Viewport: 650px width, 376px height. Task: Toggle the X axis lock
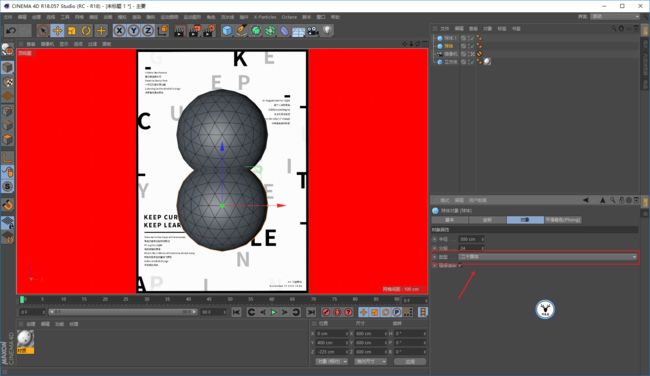click(x=119, y=31)
